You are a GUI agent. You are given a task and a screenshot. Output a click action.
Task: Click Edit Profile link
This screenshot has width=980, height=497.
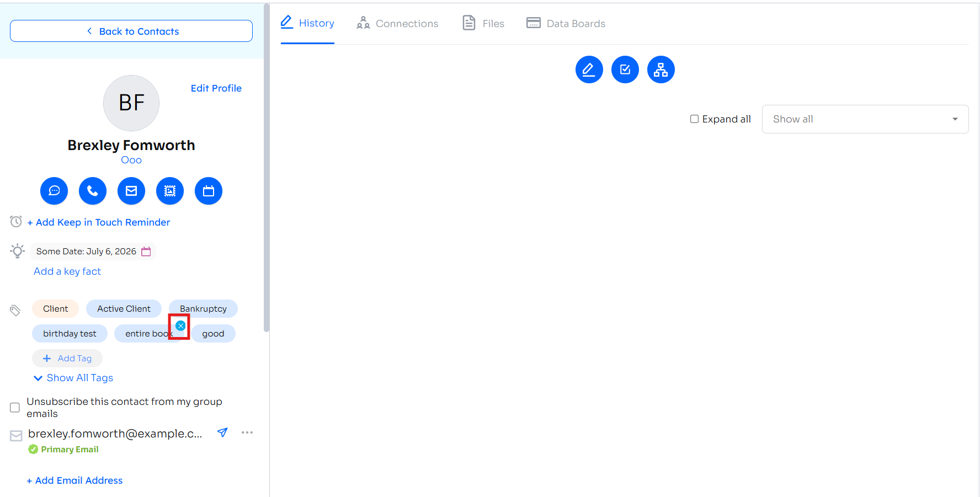tap(216, 88)
